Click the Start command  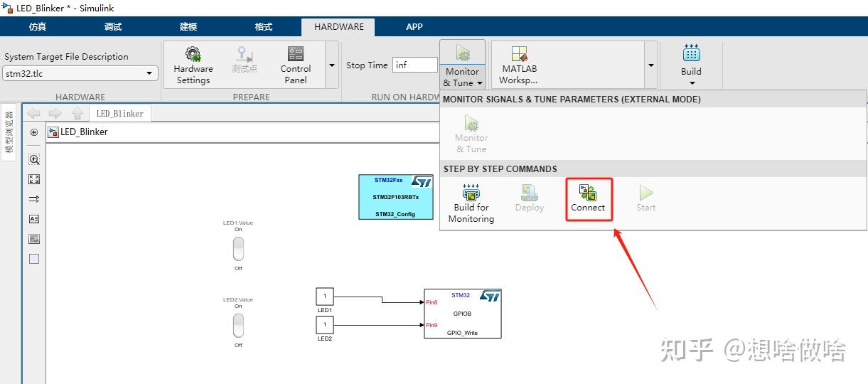(x=645, y=198)
